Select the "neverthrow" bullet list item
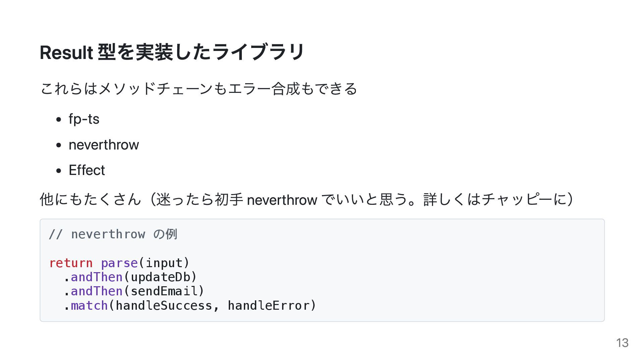This screenshot has width=644, height=362. click(x=104, y=145)
